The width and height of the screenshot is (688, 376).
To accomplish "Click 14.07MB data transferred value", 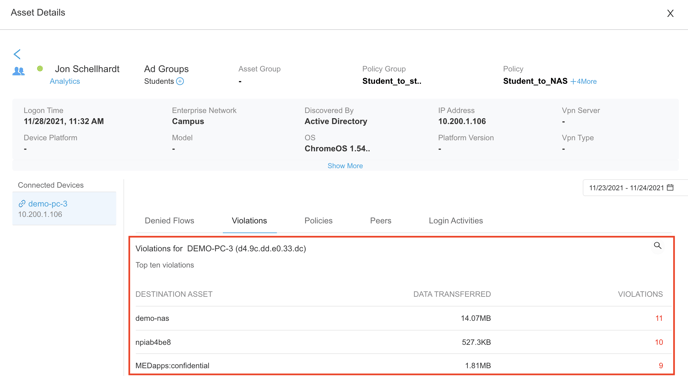I will 476,318.
